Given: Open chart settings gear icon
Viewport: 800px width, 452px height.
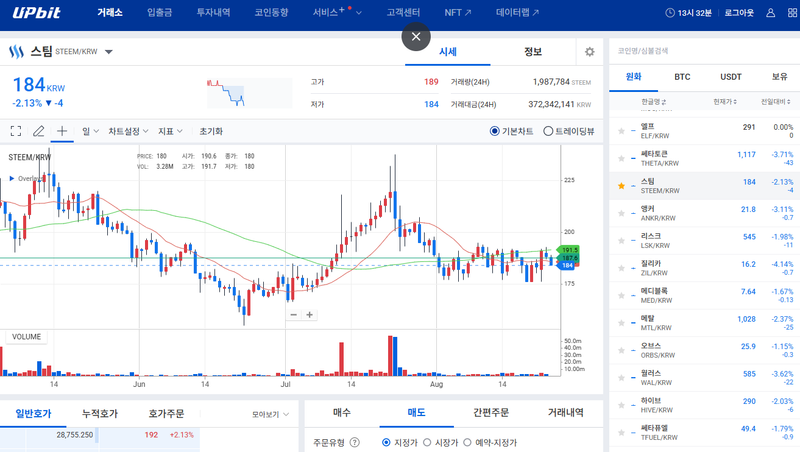Looking at the screenshot, I should tap(589, 52).
